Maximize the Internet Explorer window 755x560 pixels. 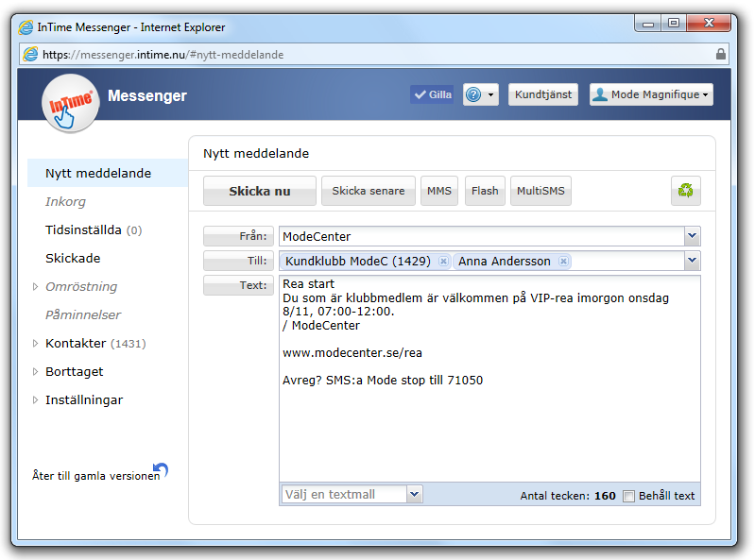(674, 23)
